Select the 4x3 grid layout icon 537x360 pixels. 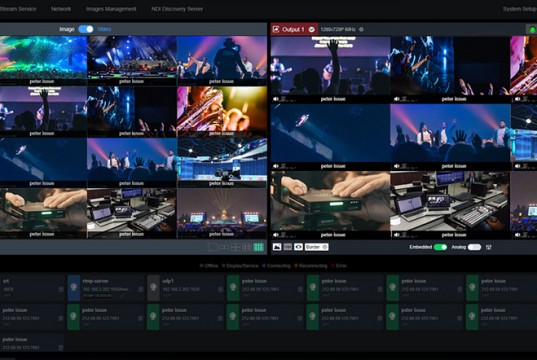point(258,247)
